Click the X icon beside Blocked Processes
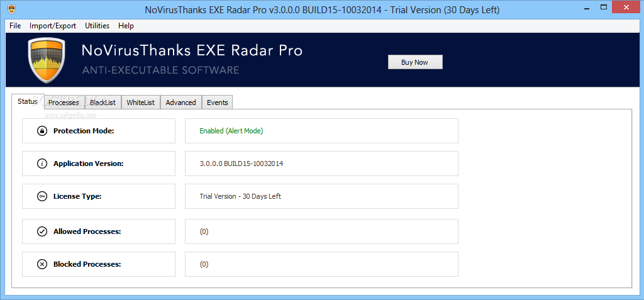Screen dimensions: 644x300 point(42,264)
